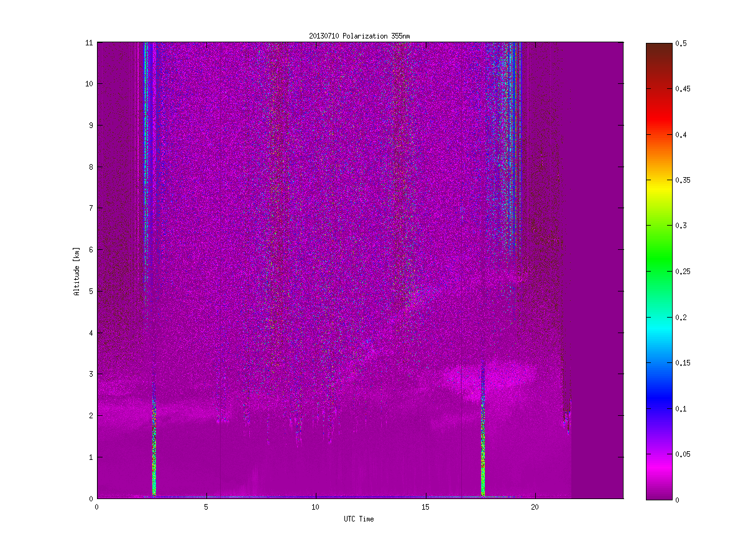This screenshot has width=746, height=560.
Task: Click altitude axis tick label 3
Action: (91, 374)
